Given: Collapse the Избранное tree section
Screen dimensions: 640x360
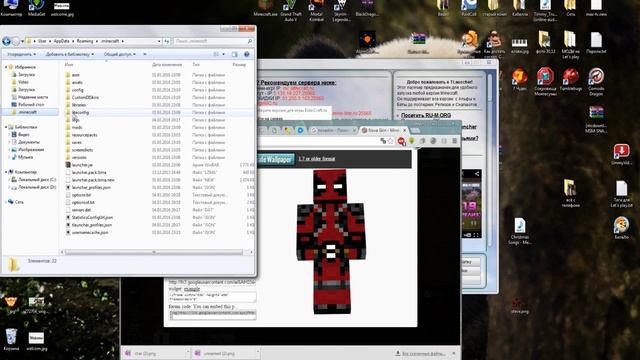Looking at the screenshot, I should pyautogui.click(x=6, y=67).
